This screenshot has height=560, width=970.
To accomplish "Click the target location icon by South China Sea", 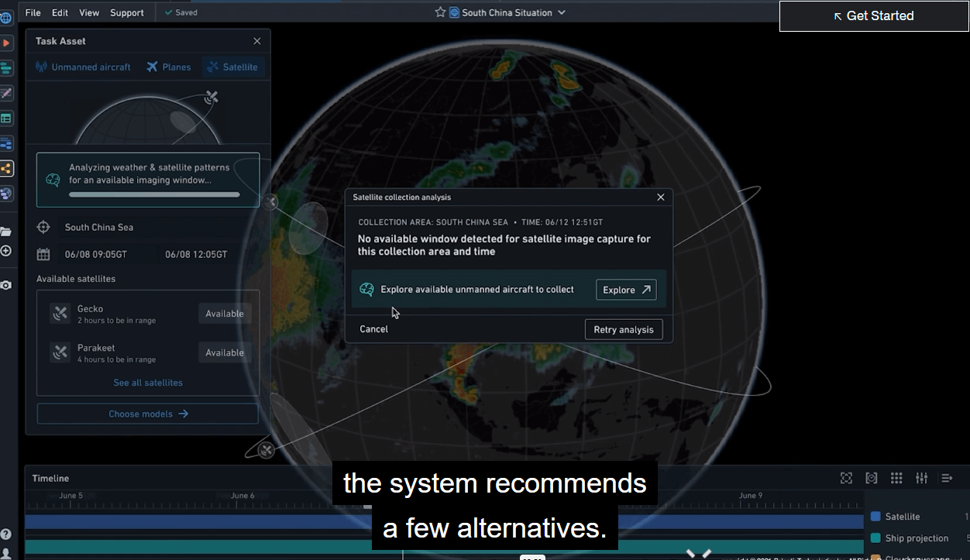I will (44, 227).
